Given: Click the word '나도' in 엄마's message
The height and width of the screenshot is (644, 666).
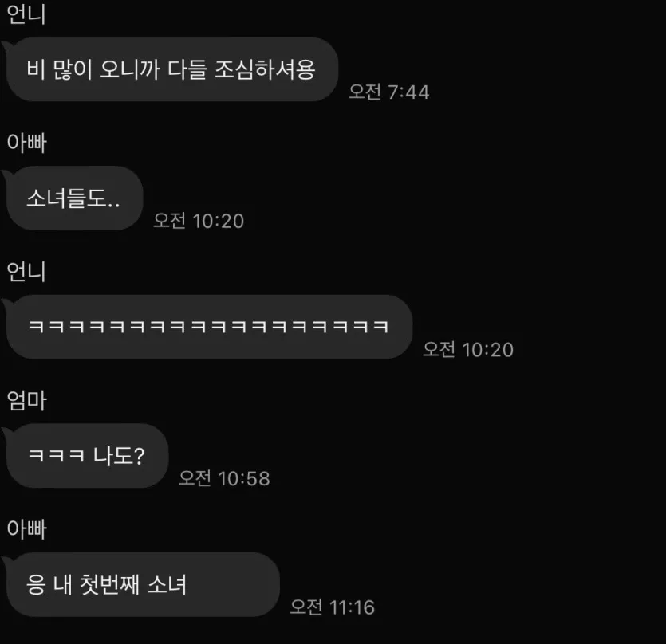Looking at the screenshot, I should (112, 456).
